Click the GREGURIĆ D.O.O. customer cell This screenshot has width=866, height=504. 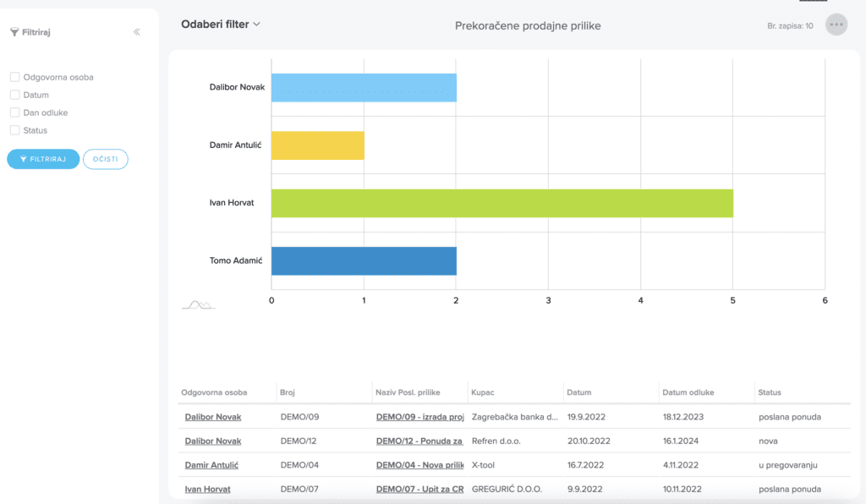[507, 489]
